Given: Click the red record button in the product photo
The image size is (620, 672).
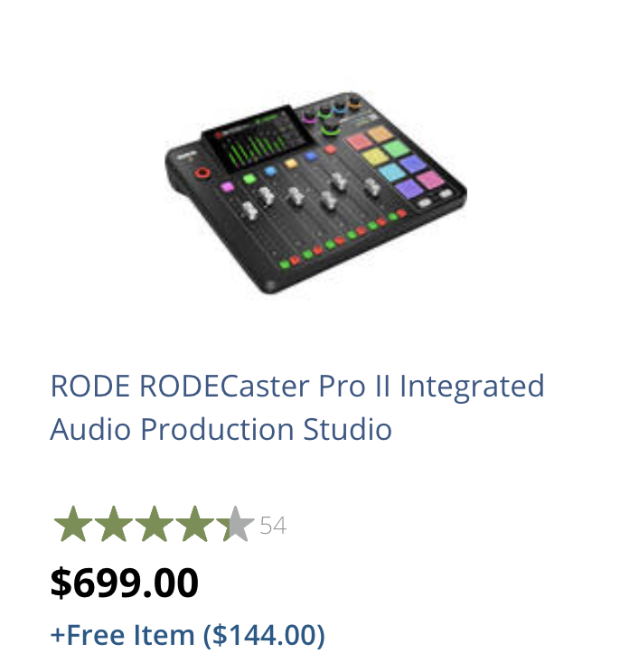Looking at the screenshot, I should click(203, 172).
